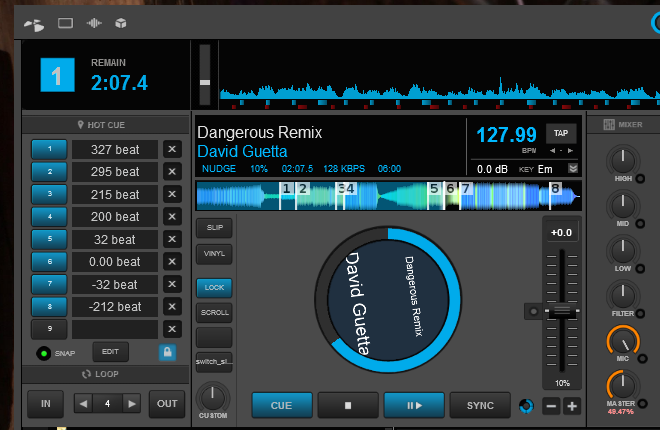Click the jog wheel platter
This screenshot has height=430, width=660.
tap(388, 300)
